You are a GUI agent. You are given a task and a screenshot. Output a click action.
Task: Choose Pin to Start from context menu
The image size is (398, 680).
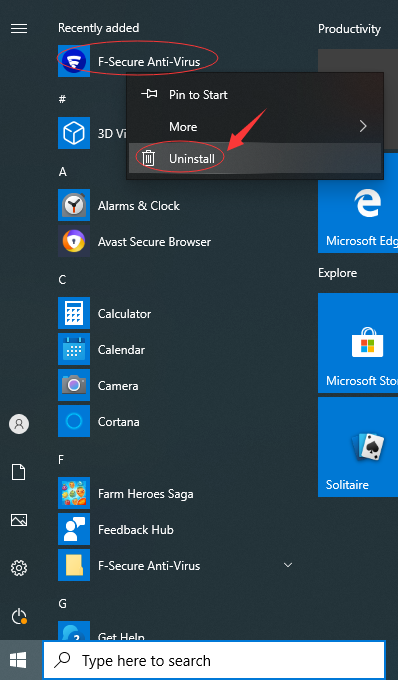click(x=255, y=95)
